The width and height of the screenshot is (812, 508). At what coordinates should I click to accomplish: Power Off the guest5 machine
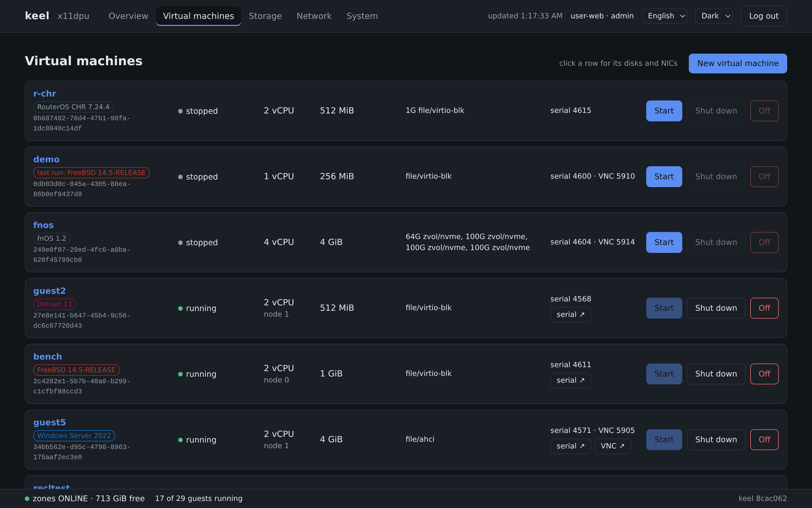point(764,439)
